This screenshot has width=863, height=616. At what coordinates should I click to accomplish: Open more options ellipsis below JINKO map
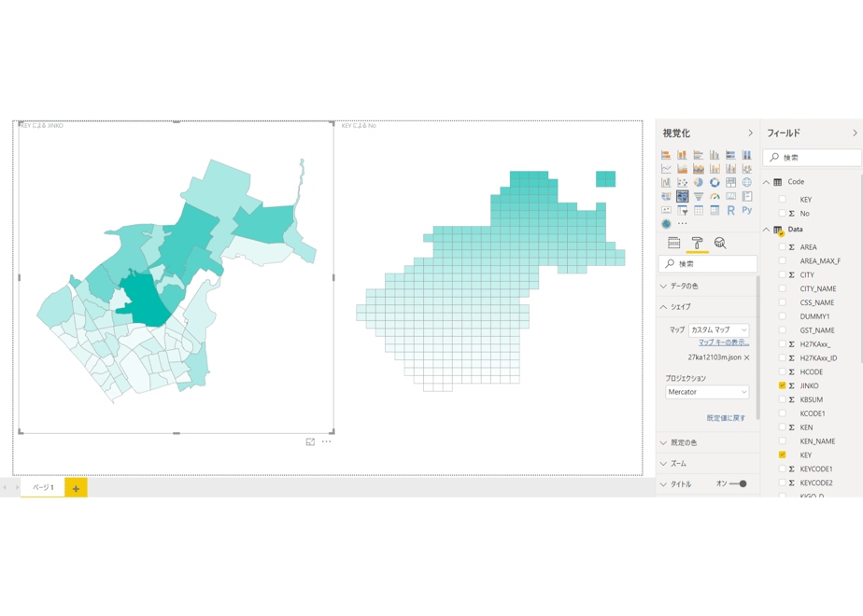[x=326, y=441]
